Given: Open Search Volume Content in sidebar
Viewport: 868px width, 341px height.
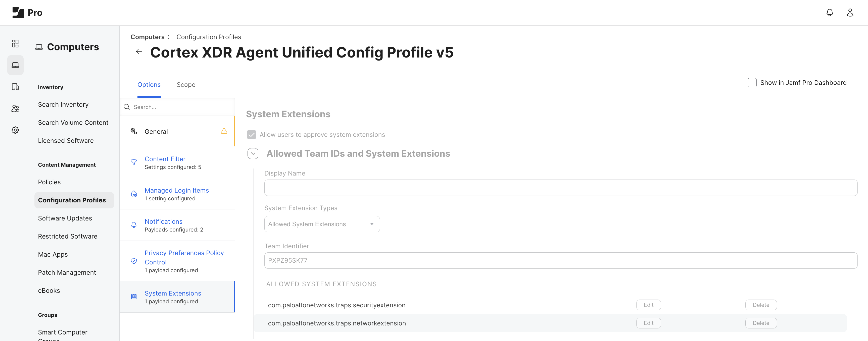Looking at the screenshot, I should (73, 123).
